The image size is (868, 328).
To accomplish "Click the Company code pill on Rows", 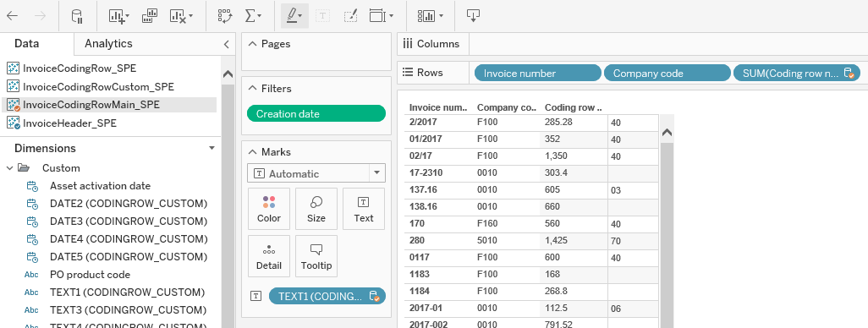I will click(667, 73).
